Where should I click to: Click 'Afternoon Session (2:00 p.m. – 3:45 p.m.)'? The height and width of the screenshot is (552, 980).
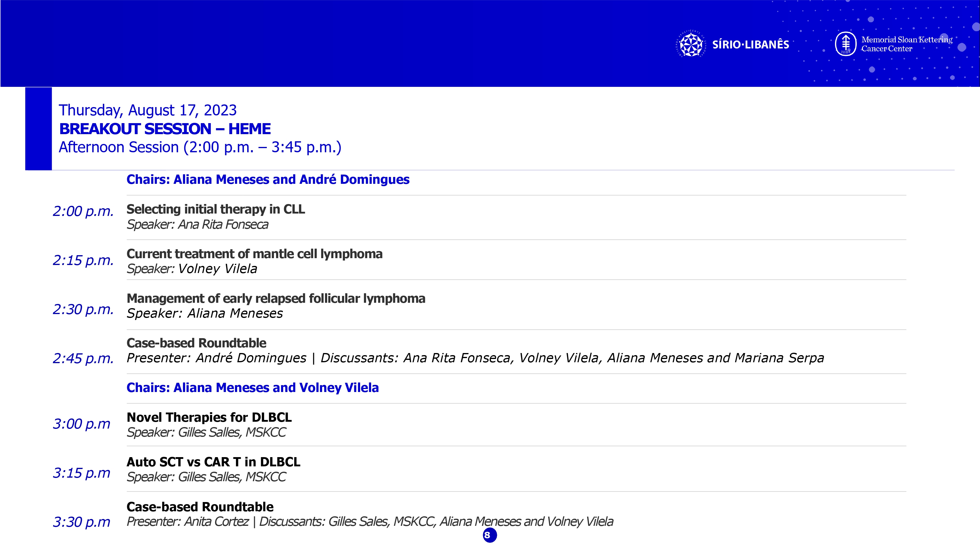pyautogui.click(x=200, y=147)
